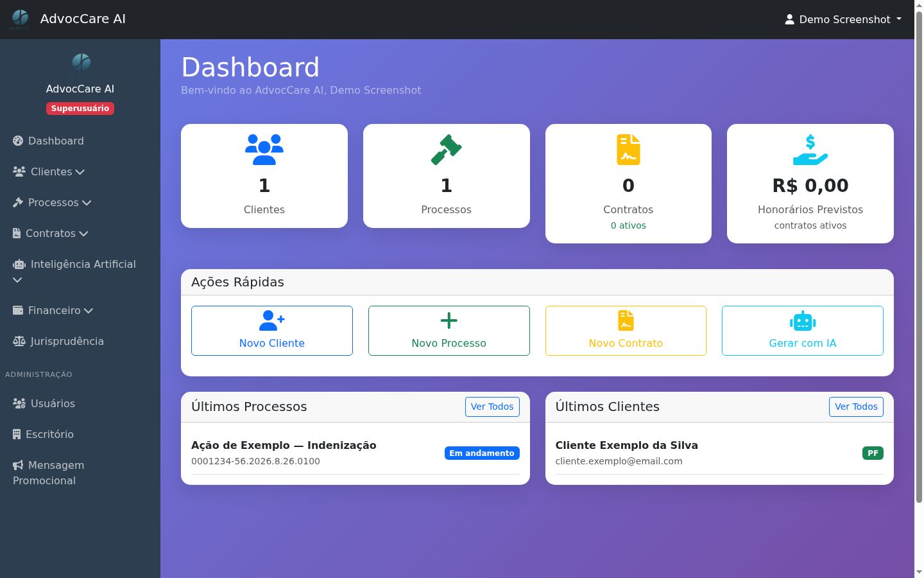Click the sidebar AdvocCare AI logo image
The height and width of the screenshot is (578, 924).
[80, 65]
